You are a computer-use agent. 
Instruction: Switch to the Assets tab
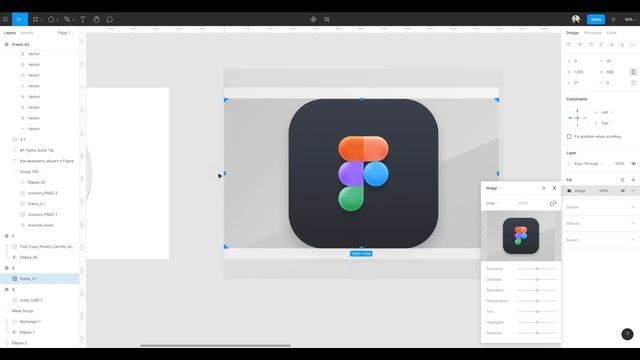[27, 33]
